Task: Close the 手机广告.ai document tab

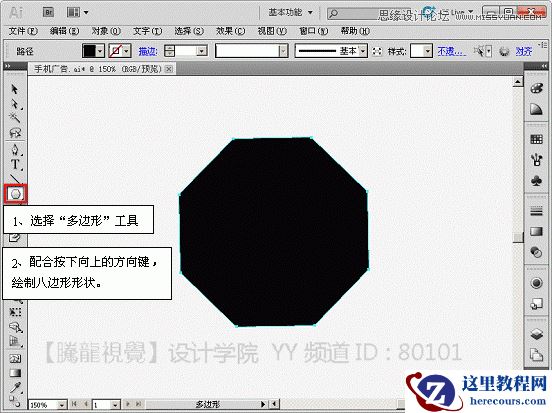Action: pos(169,69)
